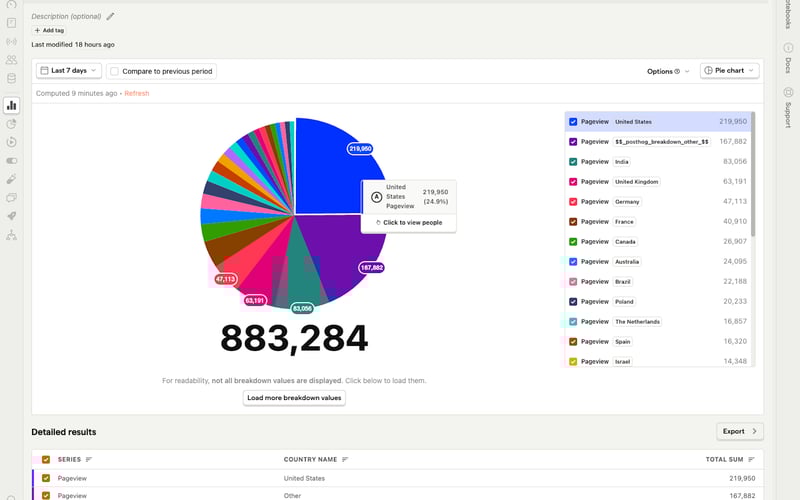Click United States cell in results table
Viewport: 800px width, 500px height.
coord(304,479)
